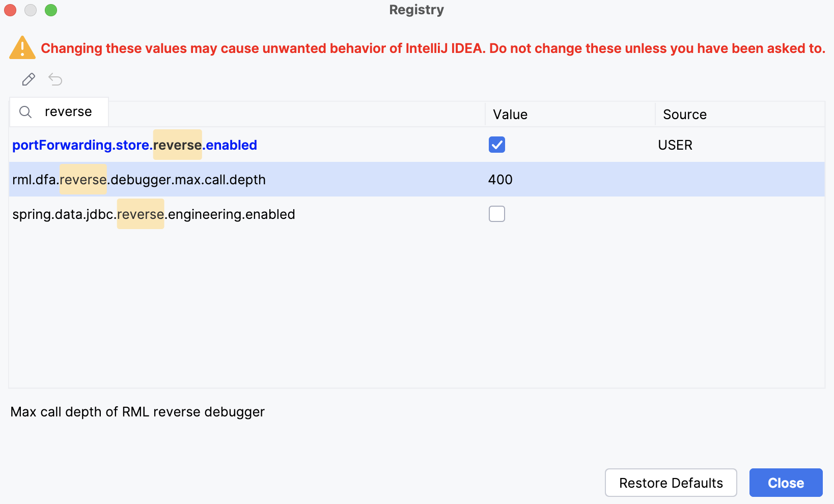
Task: Click the Value column header
Action: click(510, 114)
